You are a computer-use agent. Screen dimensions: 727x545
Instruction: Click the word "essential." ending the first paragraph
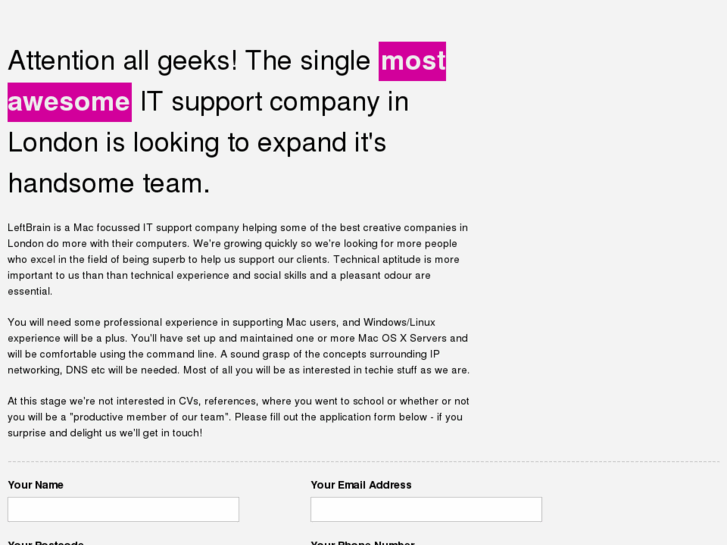click(30, 291)
